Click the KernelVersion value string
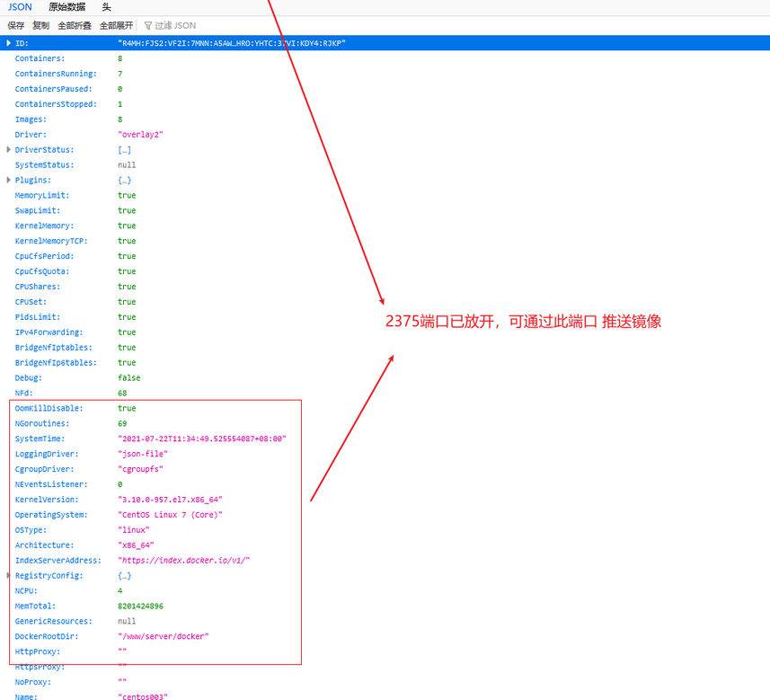770x700 pixels. click(170, 501)
